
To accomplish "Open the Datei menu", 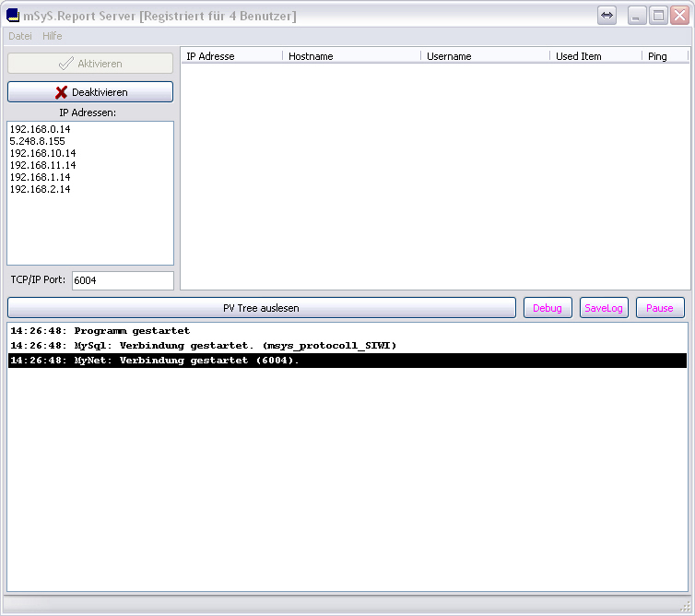I will (x=20, y=36).
